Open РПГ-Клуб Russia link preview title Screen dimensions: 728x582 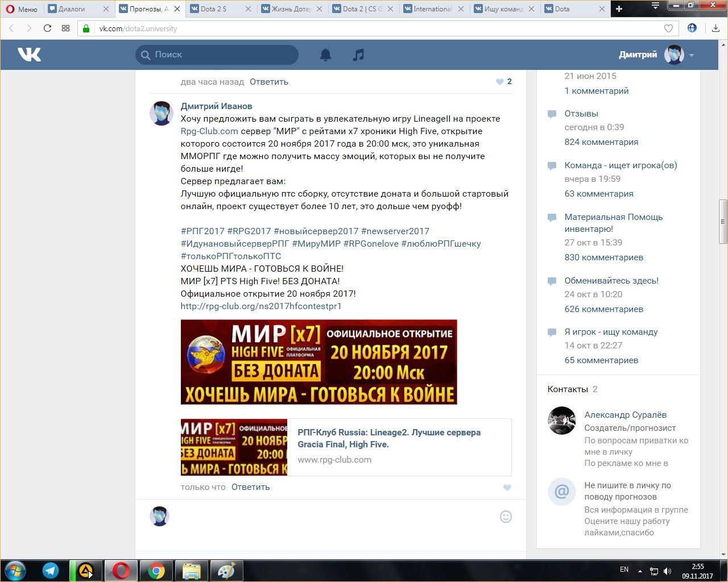coord(389,438)
